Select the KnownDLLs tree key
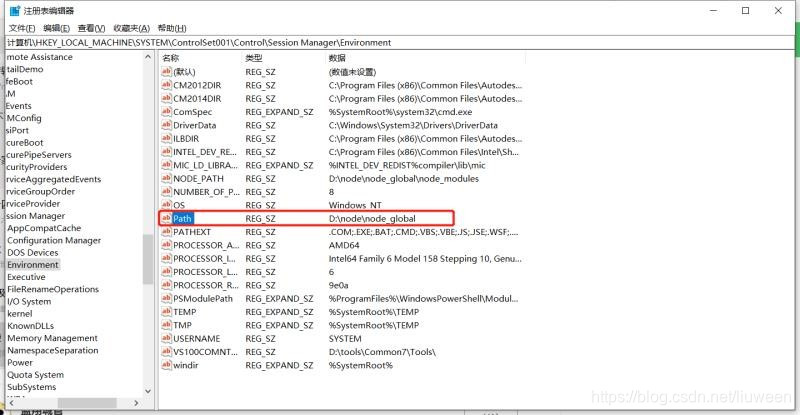 [31, 326]
